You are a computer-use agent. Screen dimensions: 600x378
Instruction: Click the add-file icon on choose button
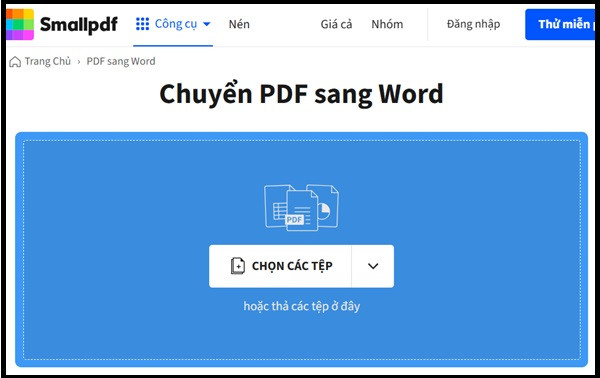pos(238,266)
